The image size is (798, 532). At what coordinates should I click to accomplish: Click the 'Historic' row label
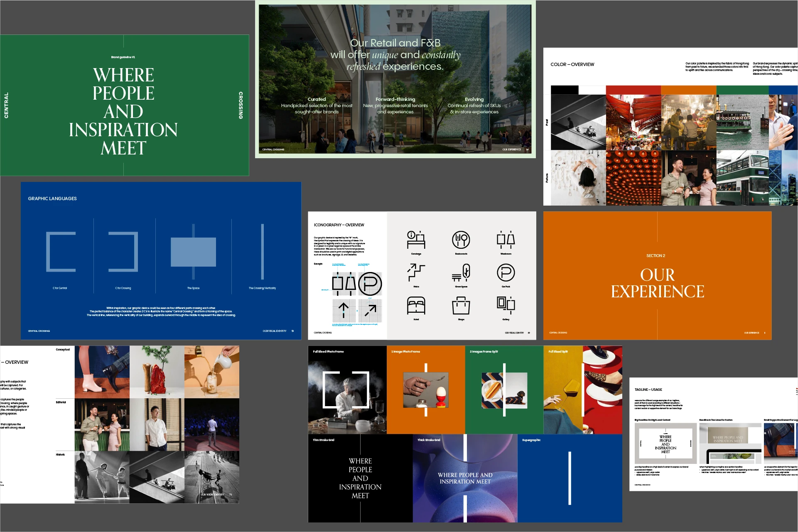pos(60,455)
